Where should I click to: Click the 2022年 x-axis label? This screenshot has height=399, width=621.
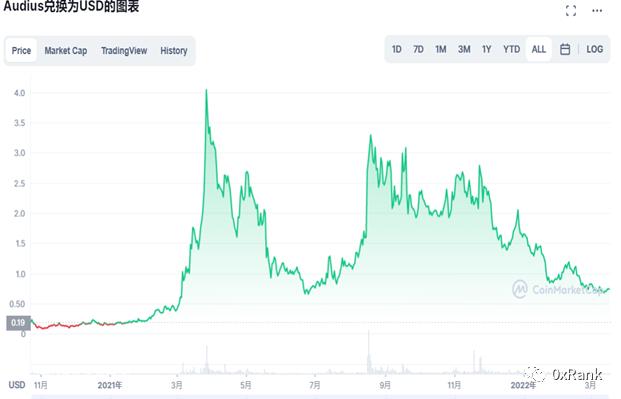click(523, 385)
